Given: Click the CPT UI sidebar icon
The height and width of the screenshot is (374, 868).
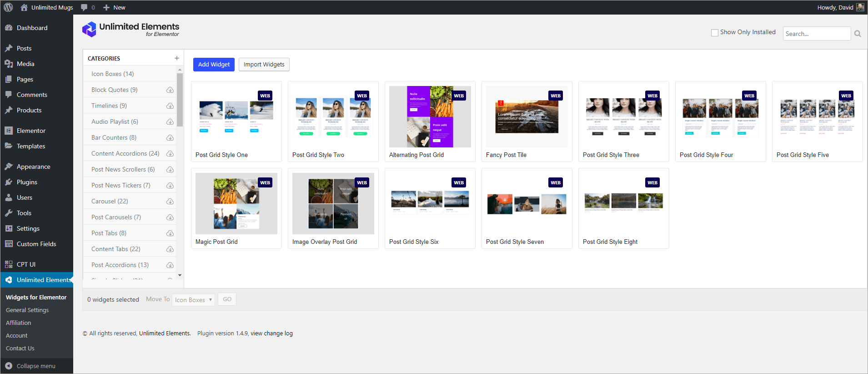Looking at the screenshot, I should tap(9, 264).
